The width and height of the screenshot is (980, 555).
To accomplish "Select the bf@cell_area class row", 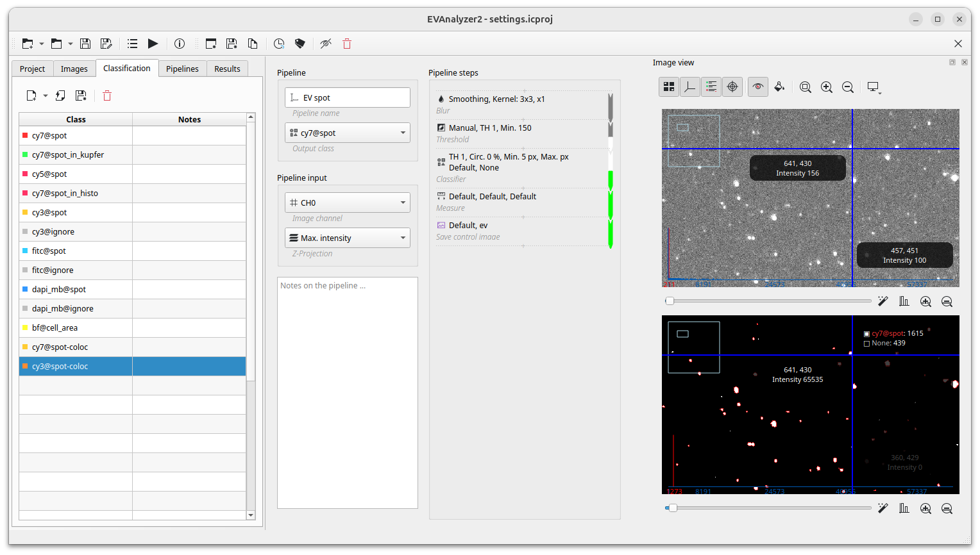I will (x=133, y=327).
